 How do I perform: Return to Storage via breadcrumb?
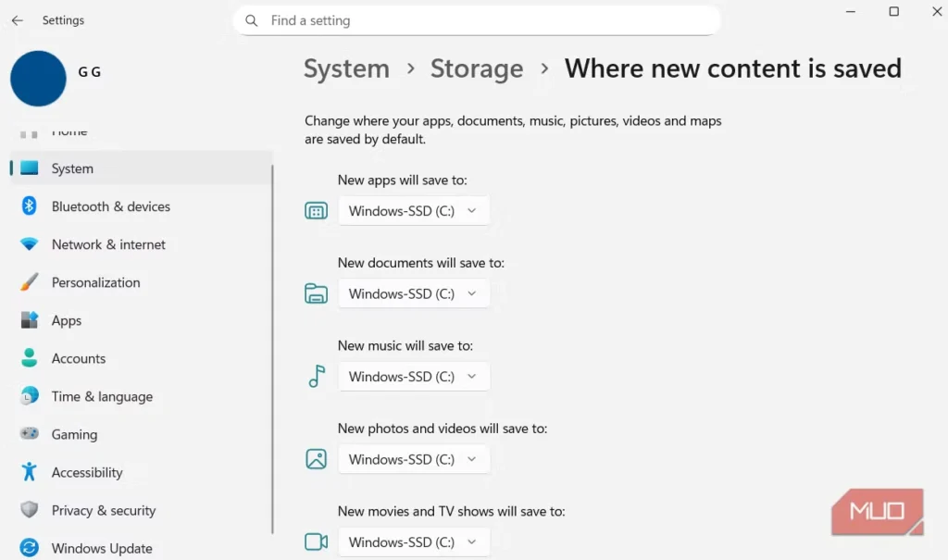pyautogui.click(x=477, y=68)
